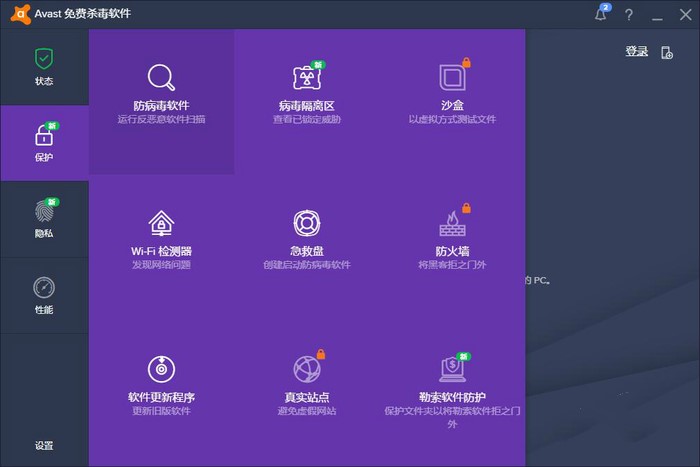The height and width of the screenshot is (467, 700).
Task: Minimize the Avast window
Action: 656,15
